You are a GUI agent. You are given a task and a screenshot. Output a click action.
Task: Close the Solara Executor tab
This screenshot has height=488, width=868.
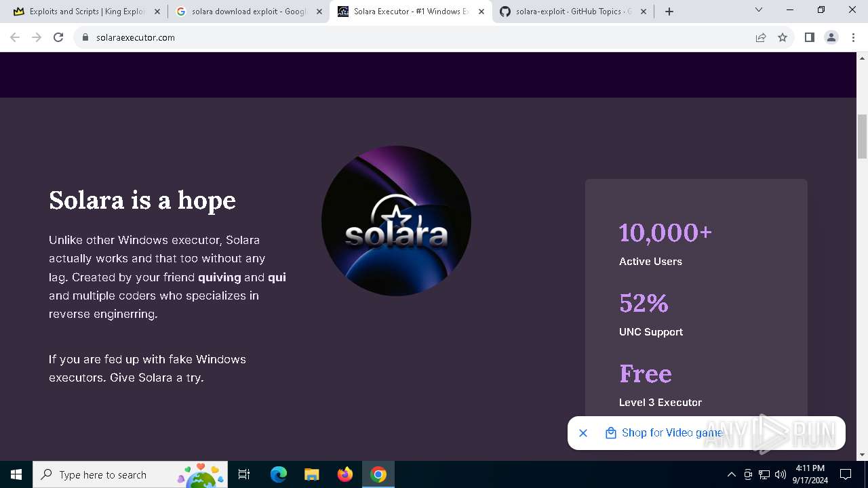coord(481,12)
